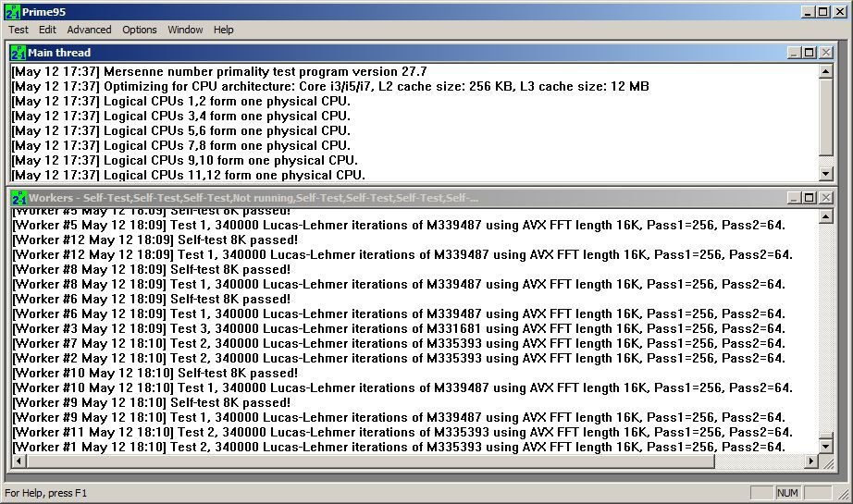853x504 pixels.
Task: Click the Workers window title bar text
Action: (x=253, y=198)
